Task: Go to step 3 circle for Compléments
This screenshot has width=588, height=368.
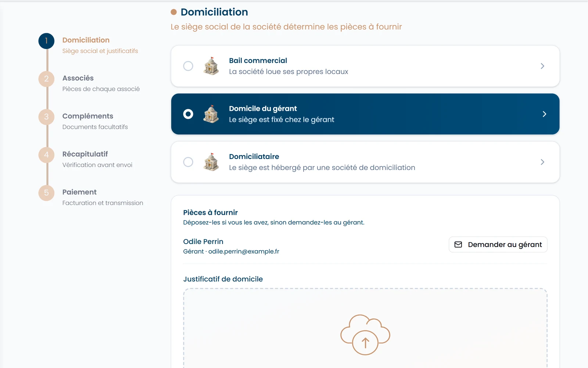Action: [46, 117]
